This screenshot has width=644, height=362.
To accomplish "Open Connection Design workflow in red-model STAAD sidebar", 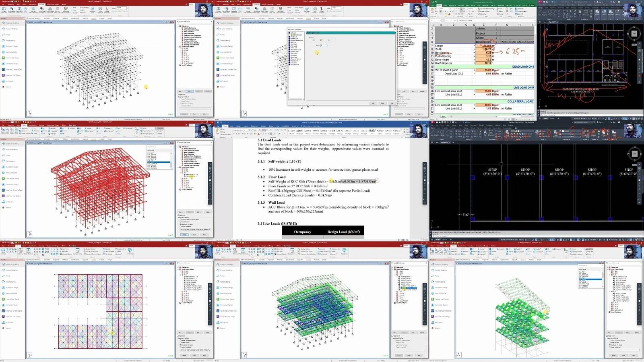I will (12, 184).
